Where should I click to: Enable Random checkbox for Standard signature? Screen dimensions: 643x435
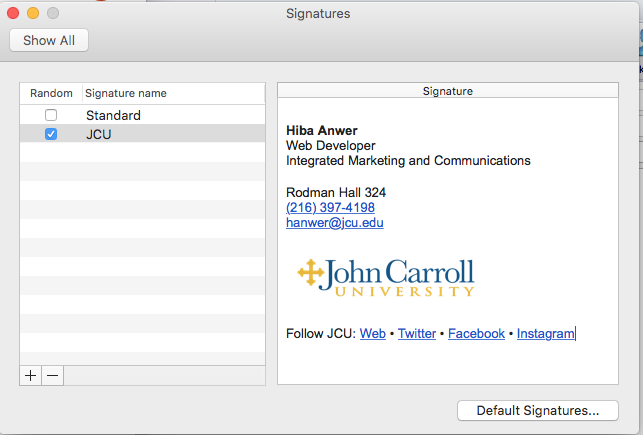[51, 115]
